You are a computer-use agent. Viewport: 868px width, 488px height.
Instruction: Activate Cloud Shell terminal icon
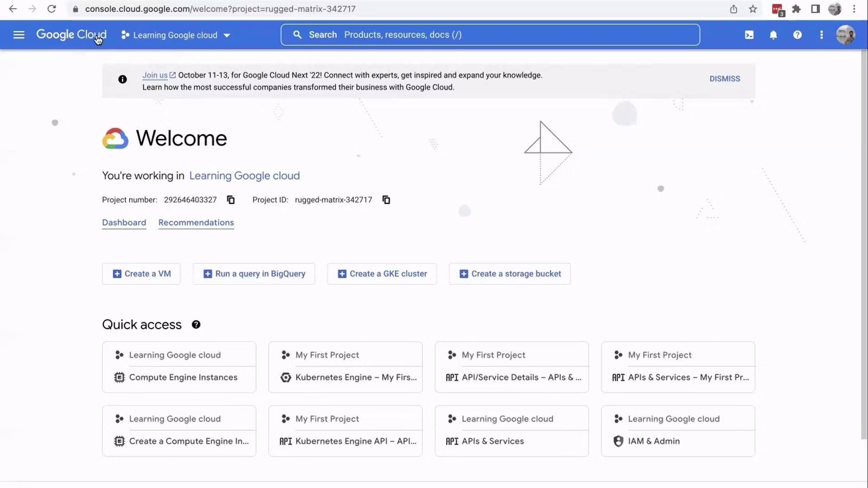coord(749,35)
